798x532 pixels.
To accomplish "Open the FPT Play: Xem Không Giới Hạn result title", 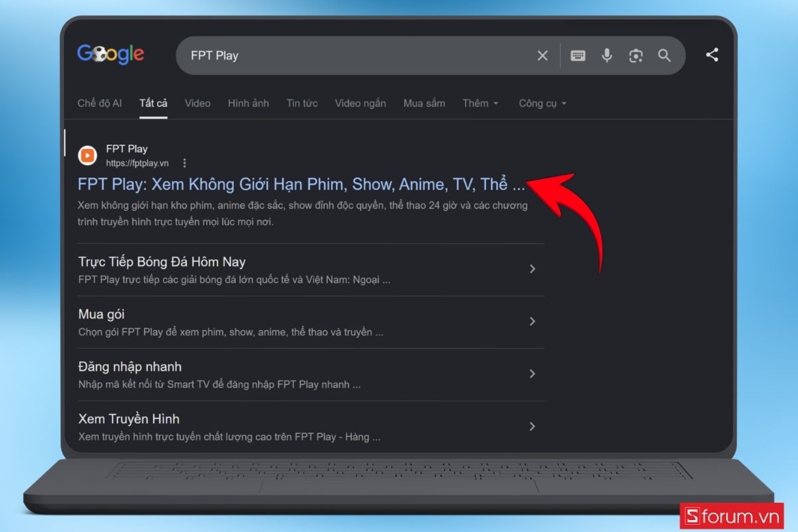I will [301, 184].
